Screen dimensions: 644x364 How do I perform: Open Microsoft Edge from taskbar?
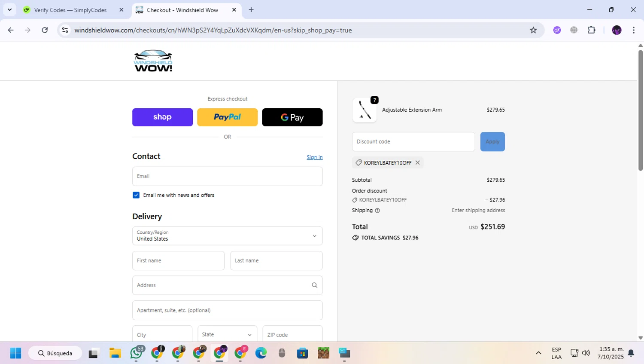pos(261,353)
